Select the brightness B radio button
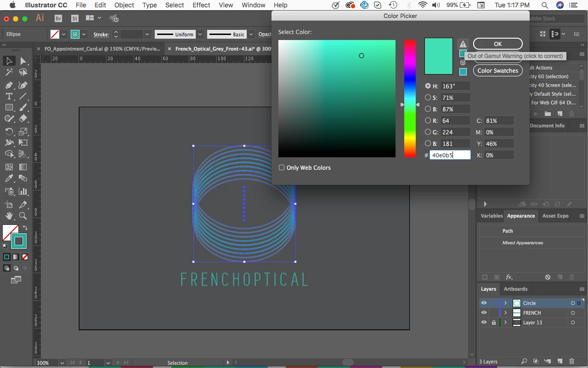 pos(428,109)
